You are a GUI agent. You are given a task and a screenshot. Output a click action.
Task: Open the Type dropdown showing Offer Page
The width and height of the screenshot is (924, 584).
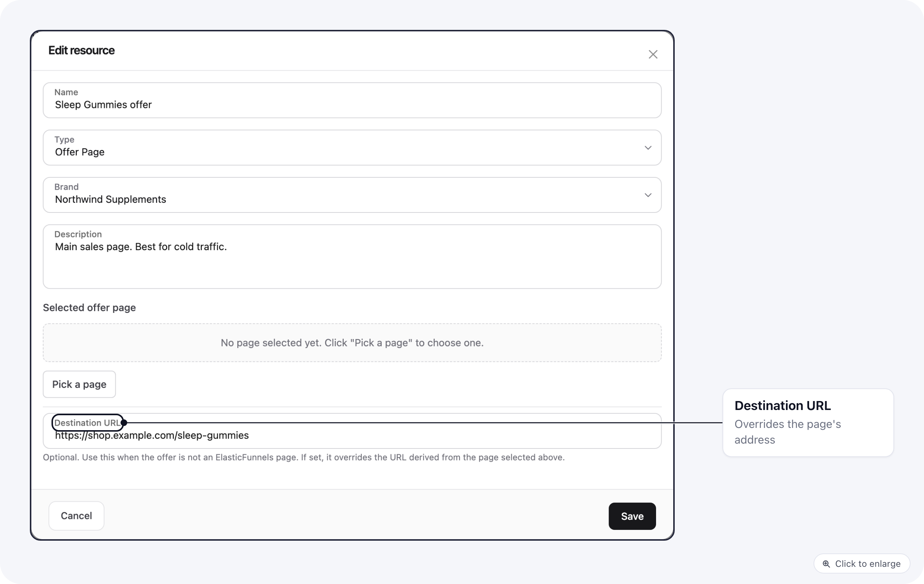click(352, 147)
